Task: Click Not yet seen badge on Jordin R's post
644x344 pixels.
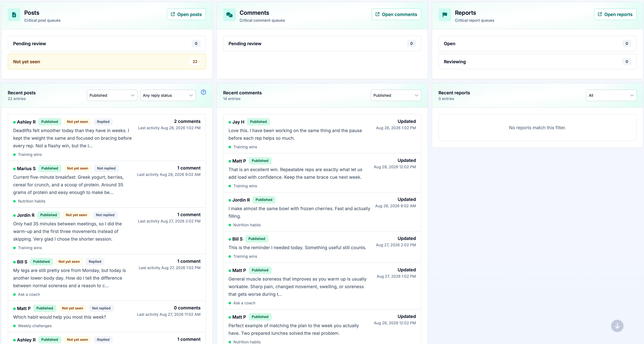Action: point(76,215)
